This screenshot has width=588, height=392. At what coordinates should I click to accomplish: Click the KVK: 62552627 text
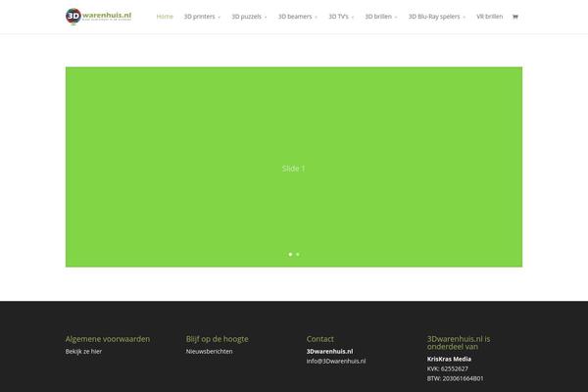coord(448,368)
